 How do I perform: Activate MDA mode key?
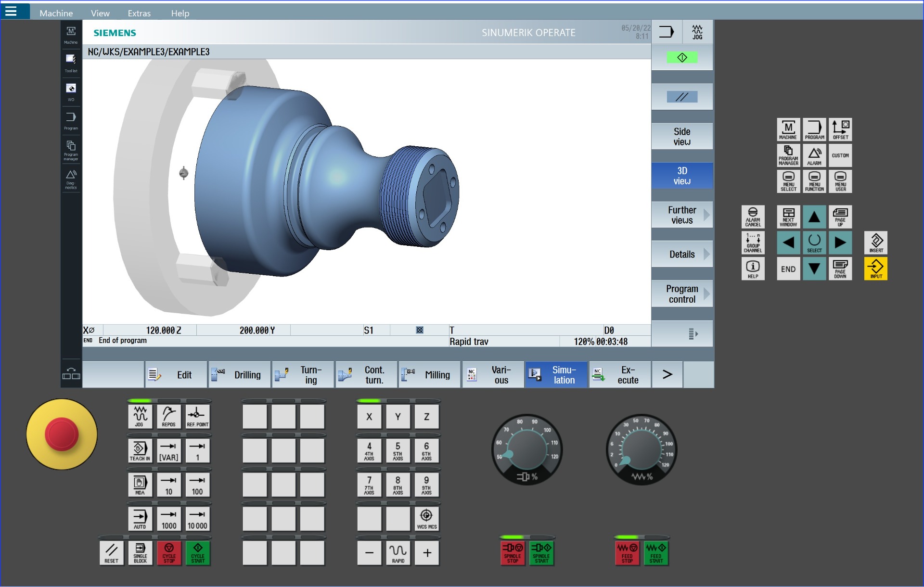(140, 485)
